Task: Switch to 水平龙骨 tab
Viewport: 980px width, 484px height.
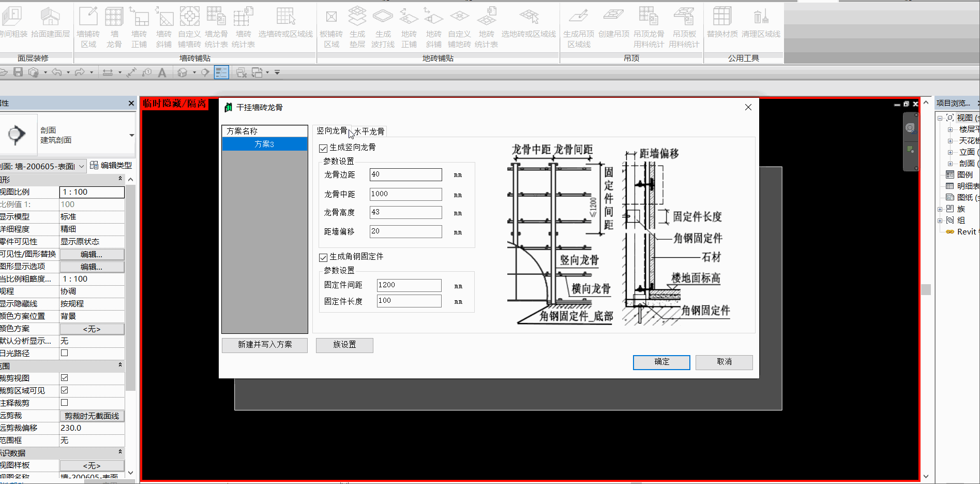Action: coord(369,131)
